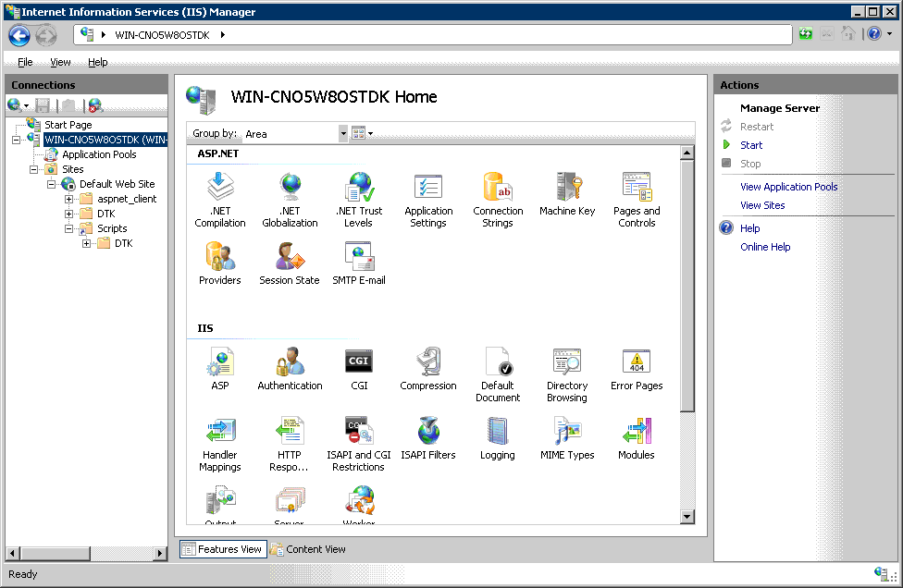903x588 pixels.
Task: Open the view style dropdown button
Action: click(x=362, y=134)
